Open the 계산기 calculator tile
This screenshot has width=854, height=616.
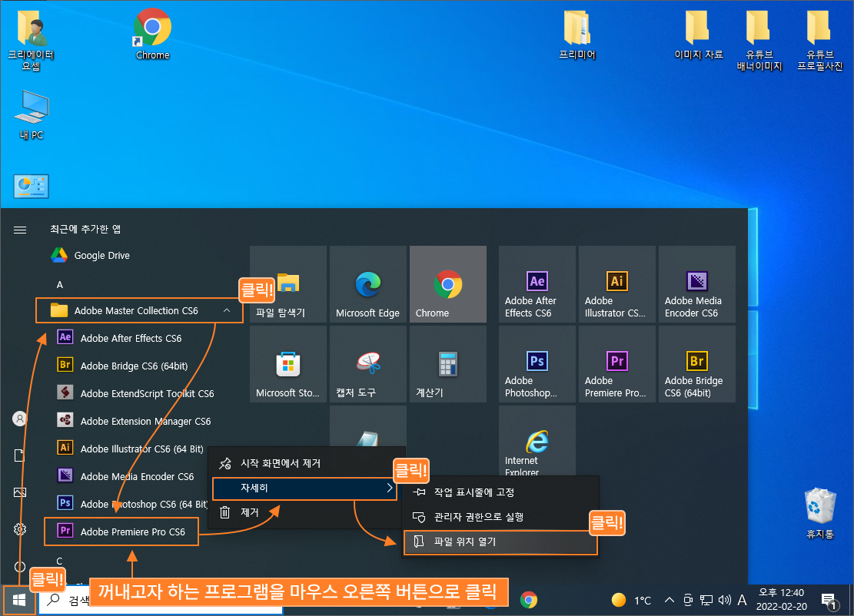point(447,364)
